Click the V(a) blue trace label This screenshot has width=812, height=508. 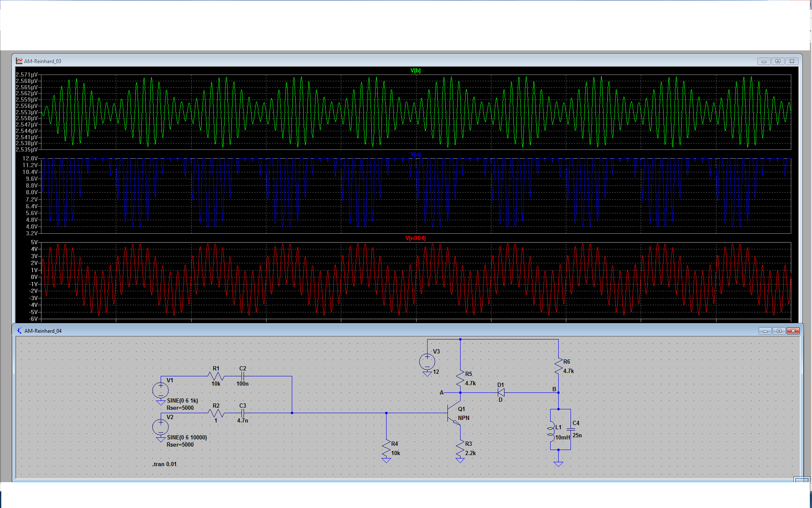pos(415,155)
